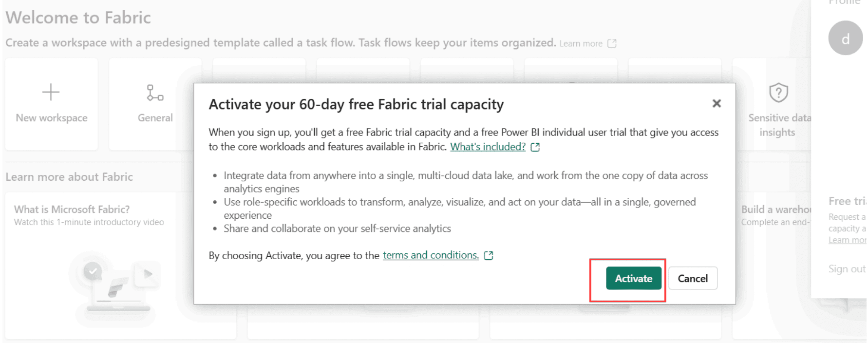Open "What is Microsoft Fabric?" card title
868x343 pixels.
72,209
